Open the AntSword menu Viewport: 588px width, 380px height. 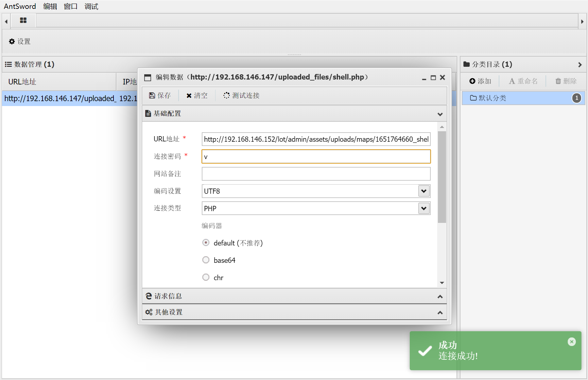click(x=20, y=6)
